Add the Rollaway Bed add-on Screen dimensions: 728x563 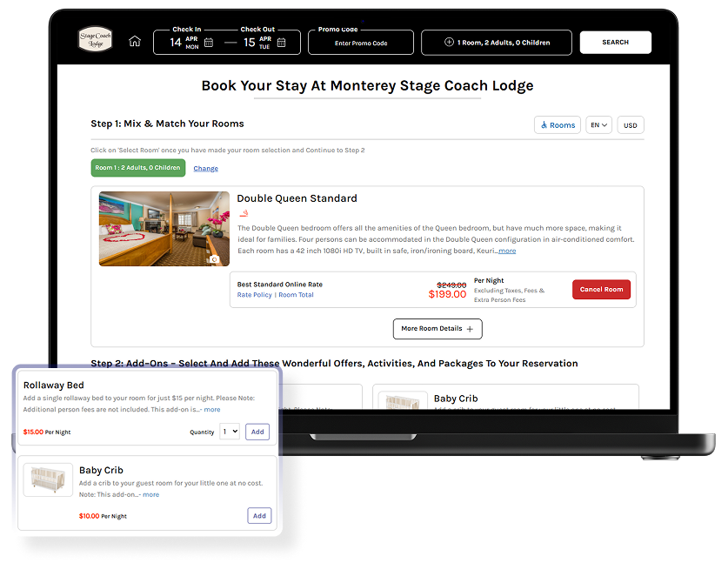tap(257, 432)
